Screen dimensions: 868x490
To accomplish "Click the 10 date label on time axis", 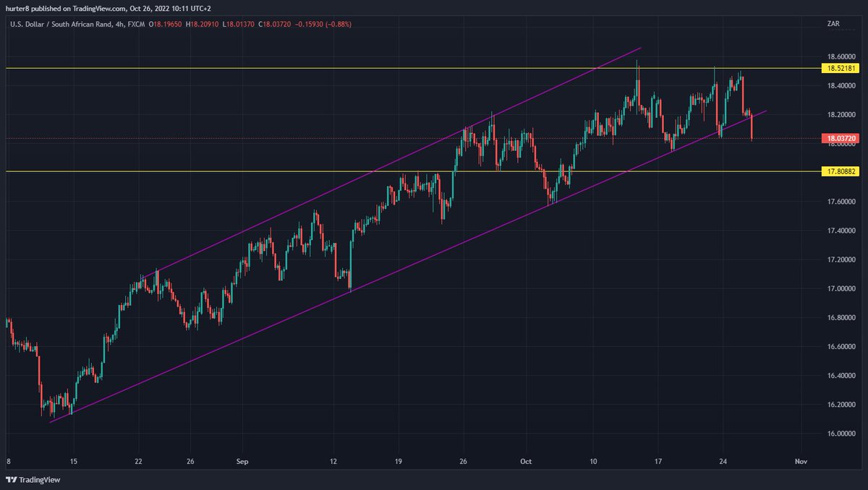I will tap(593, 461).
